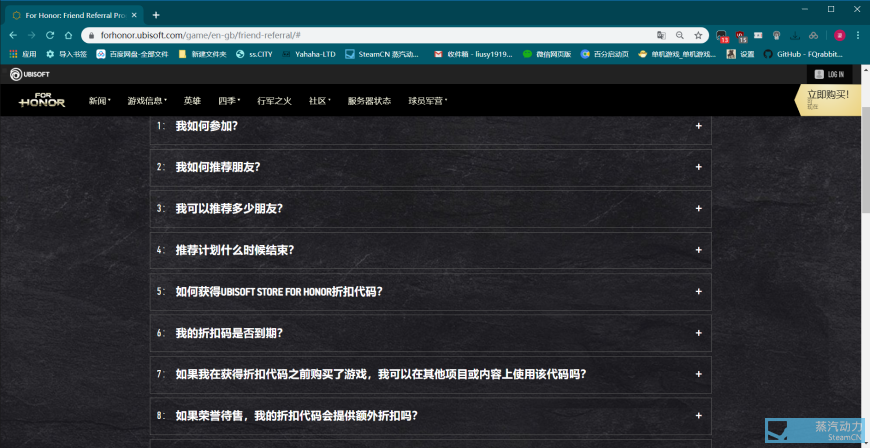
Task: Open the 球员军营 menu
Action: (427, 101)
